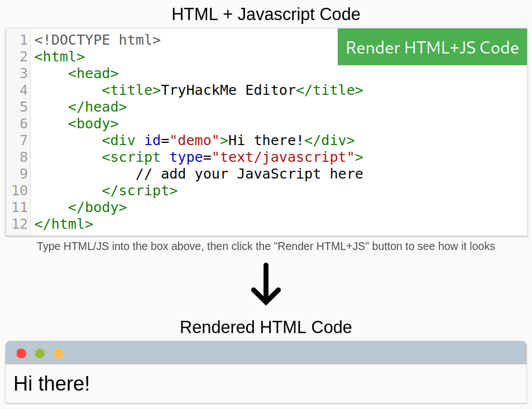Click the Rendered HTML Code heading

coord(266,328)
